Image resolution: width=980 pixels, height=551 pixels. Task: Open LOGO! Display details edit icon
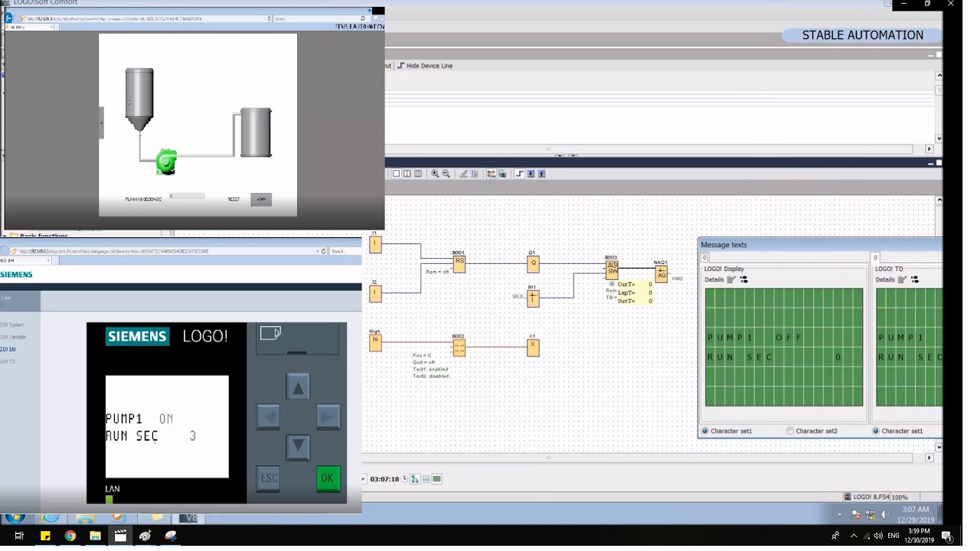(731, 280)
